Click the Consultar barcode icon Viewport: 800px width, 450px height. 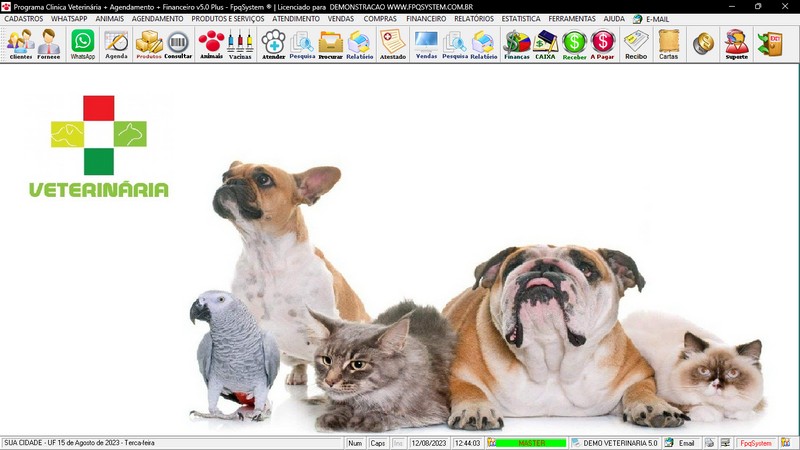(x=178, y=44)
